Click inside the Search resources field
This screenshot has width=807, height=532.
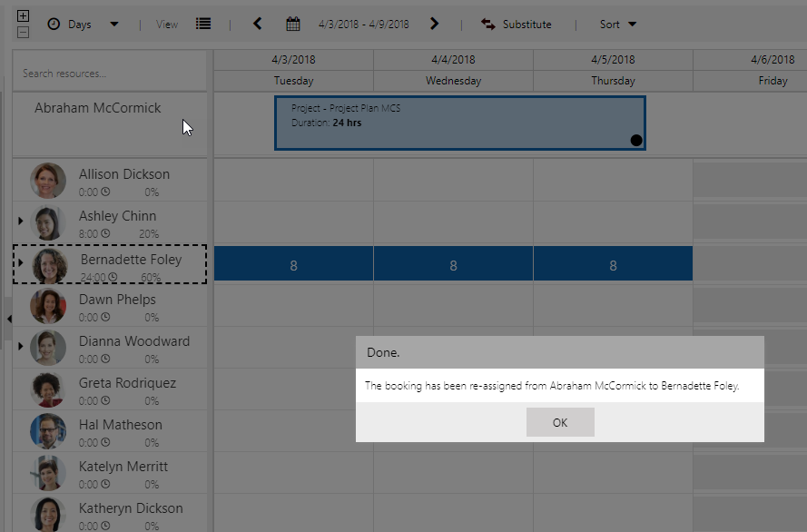click(x=109, y=74)
